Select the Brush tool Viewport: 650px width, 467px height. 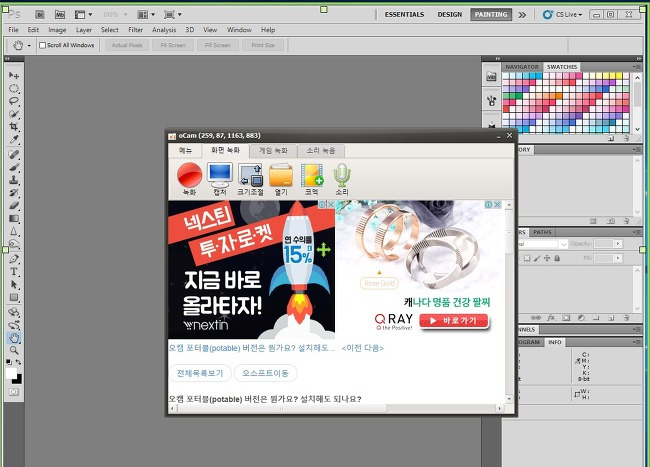coord(14,167)
